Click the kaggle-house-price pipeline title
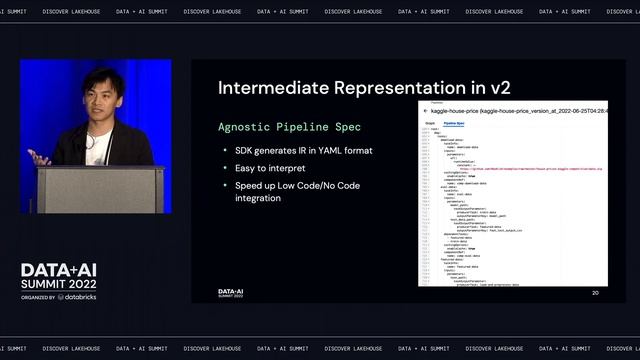Screen dimensions: 640x360 tap(519, 111)
